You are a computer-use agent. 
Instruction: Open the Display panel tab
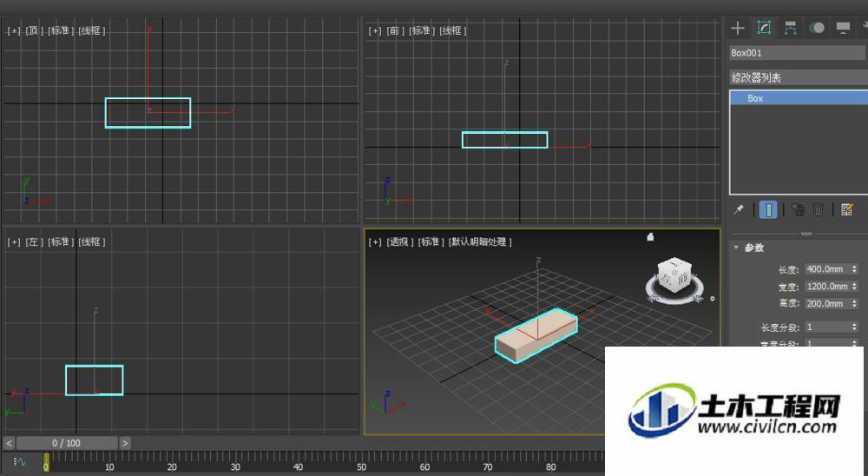[843, 28]
